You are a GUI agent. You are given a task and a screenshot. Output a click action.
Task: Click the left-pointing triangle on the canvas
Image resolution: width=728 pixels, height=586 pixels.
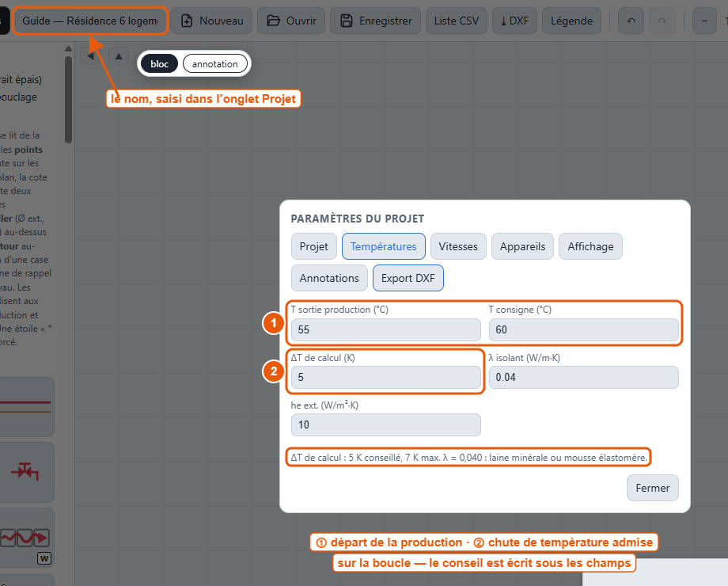click(x=90, y=56)
